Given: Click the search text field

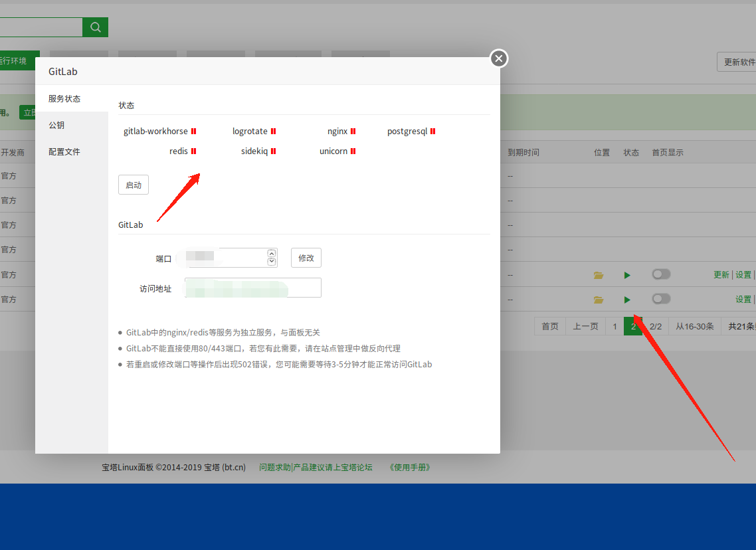Looking at the screenshot, I should point(41,27).
